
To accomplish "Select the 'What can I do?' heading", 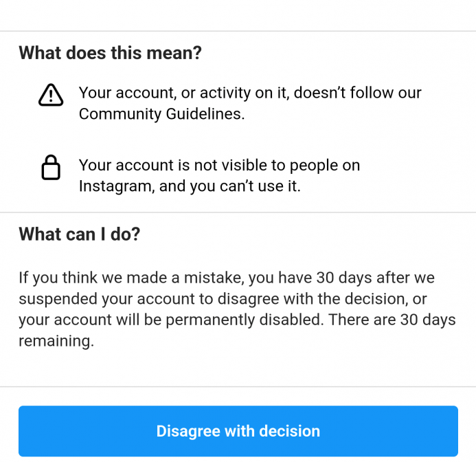I will (80, 234).
